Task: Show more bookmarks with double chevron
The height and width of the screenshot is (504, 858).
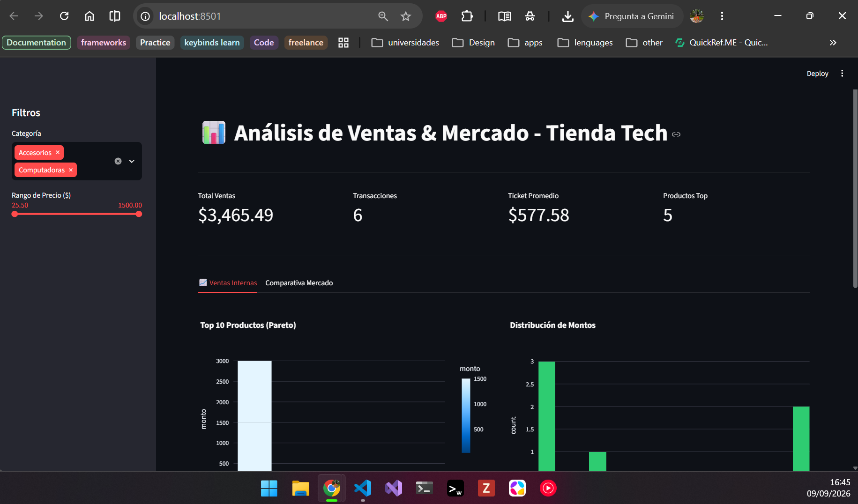Action: (833, 43)
